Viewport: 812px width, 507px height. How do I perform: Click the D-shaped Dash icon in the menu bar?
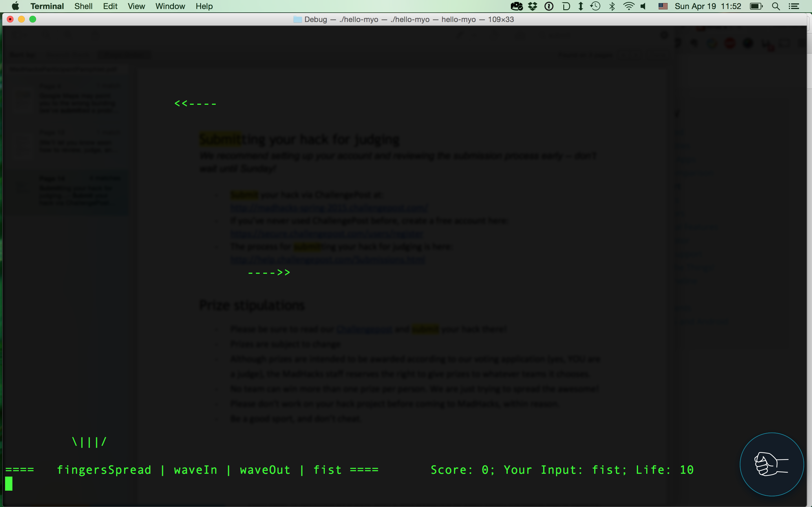[566, 6]
